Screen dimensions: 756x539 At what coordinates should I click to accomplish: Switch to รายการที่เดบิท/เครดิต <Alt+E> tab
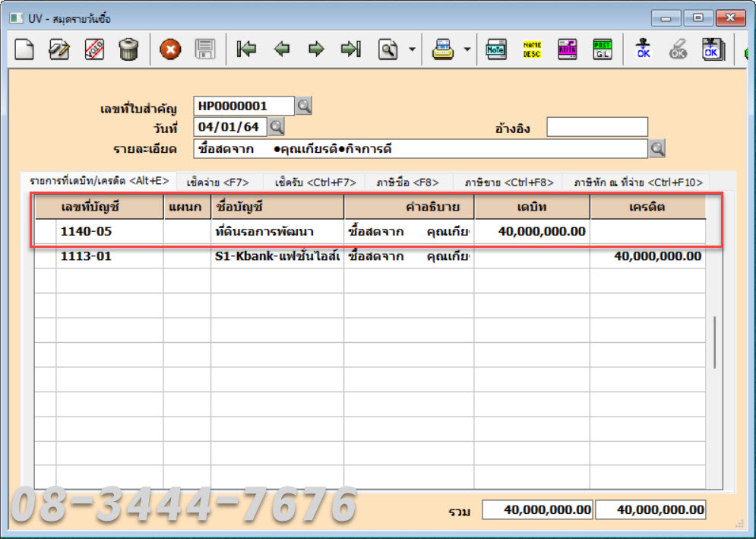click(99, 181)
